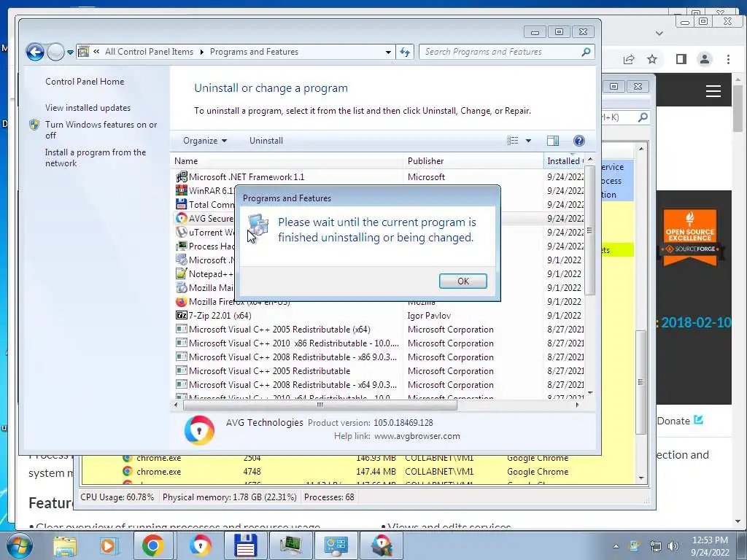The height and width of the screenshot is (560, 747).
Task: Click www.avgbrowser.com help link
Action: pos(417,436)
